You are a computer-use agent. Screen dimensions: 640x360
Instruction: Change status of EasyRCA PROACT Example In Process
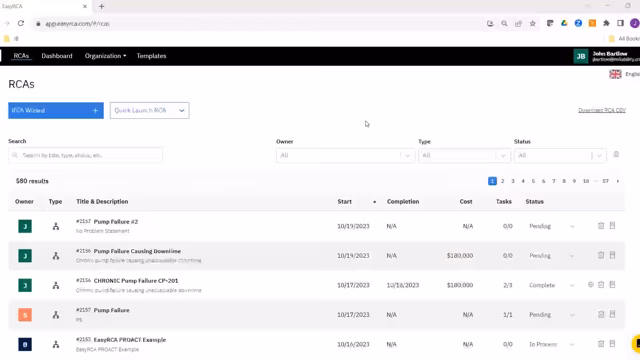[551, 344]
